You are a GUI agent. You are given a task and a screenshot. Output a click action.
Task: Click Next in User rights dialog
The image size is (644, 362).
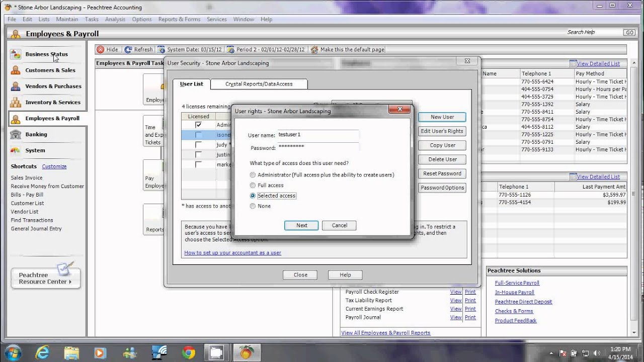coord(301,225)
